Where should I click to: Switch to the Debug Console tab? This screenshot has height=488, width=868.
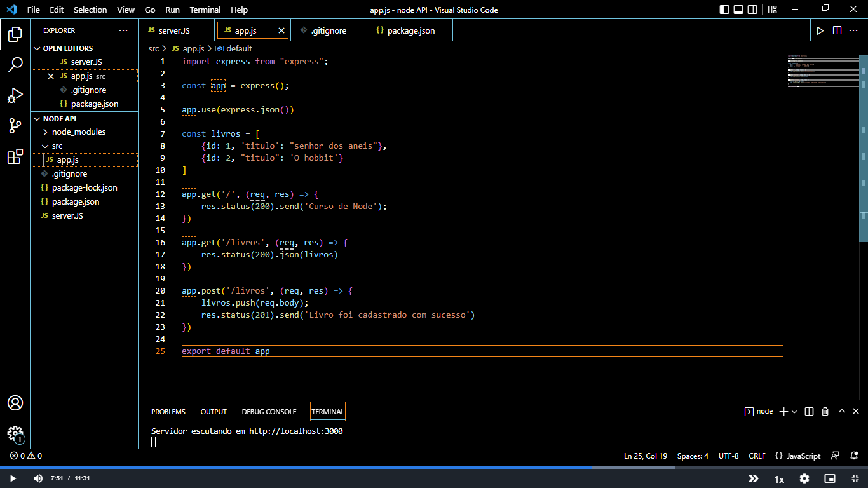(x=269, y=412)
